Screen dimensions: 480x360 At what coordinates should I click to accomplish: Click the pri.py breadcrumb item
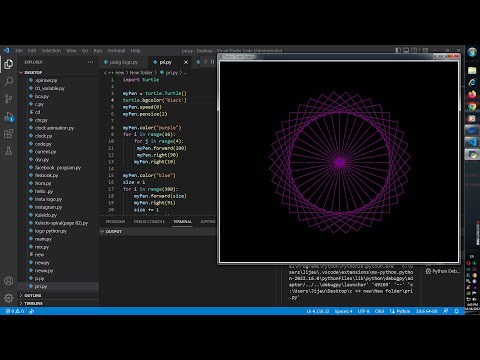pos(172,72)
